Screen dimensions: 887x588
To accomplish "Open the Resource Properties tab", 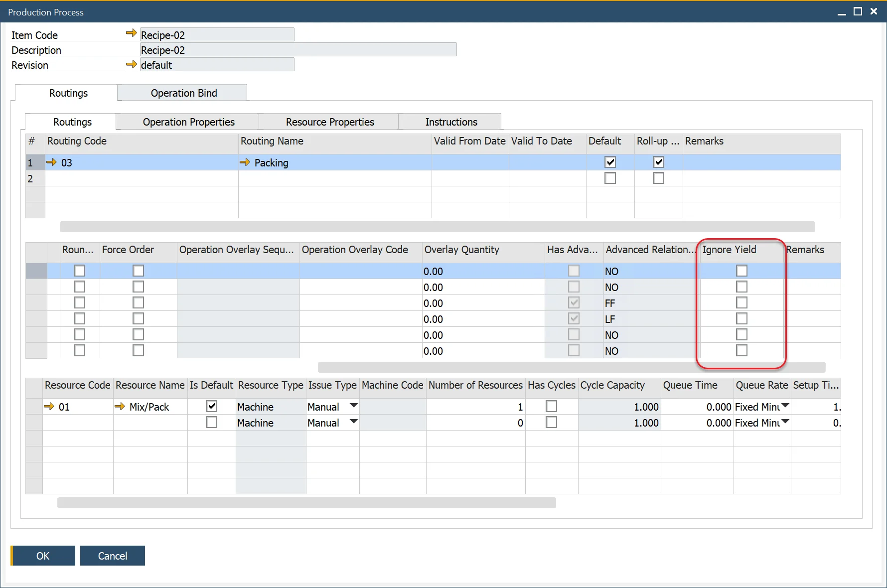I will 329,122.
